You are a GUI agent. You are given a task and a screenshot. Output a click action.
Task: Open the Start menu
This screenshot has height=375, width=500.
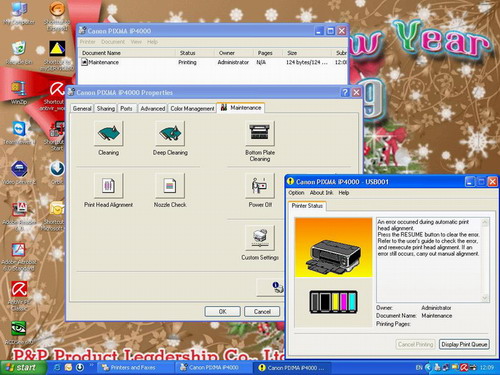click(23, 367)
